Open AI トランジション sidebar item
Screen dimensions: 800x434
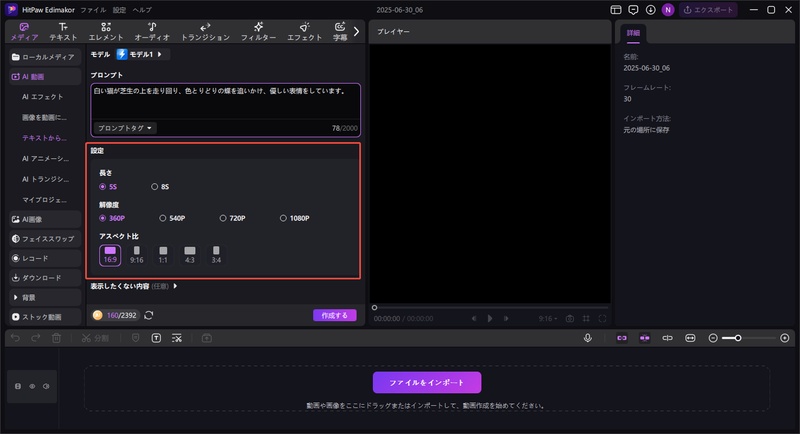(45, 179)
